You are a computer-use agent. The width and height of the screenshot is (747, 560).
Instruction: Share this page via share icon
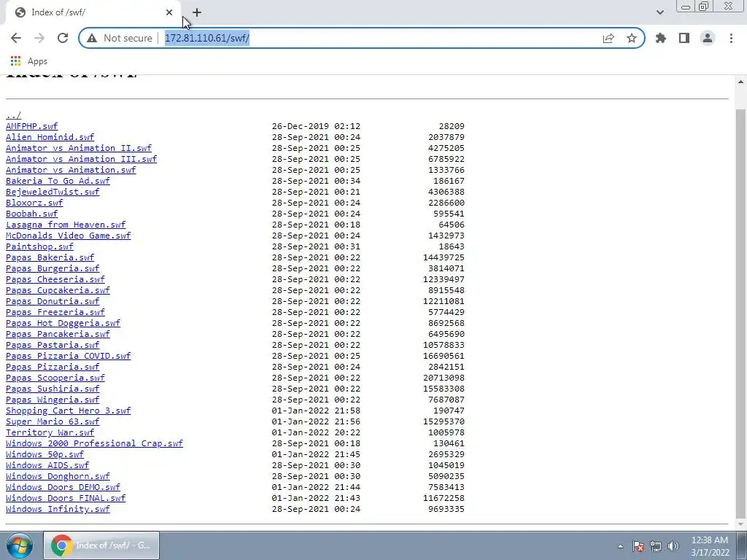[x=608, y=38]
